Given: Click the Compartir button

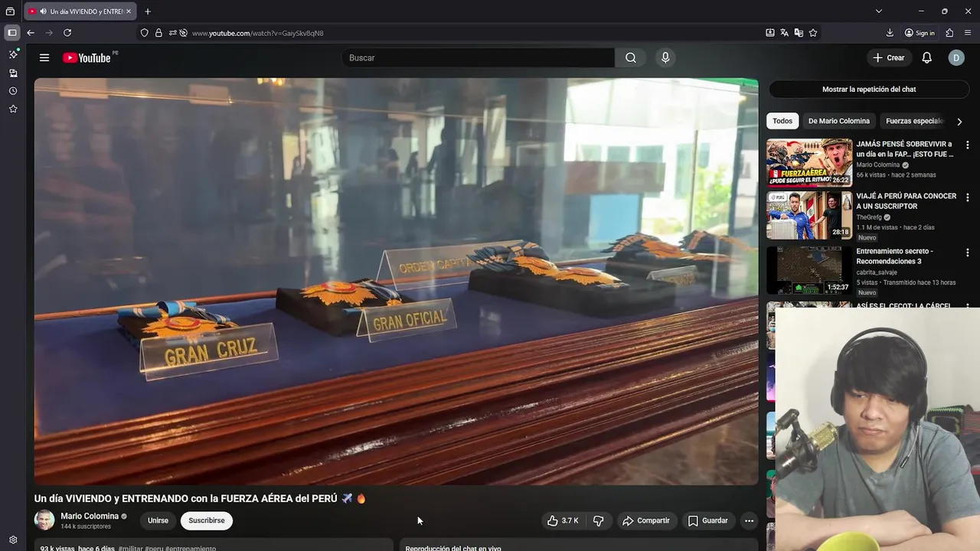Looking at the screenshot, I should (646, 520).
